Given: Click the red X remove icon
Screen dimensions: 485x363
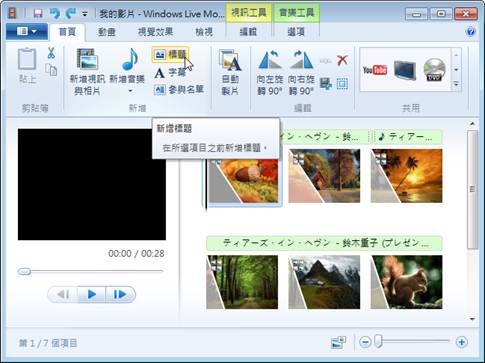Looking at the screenshot, I should [x=342, y=60].
